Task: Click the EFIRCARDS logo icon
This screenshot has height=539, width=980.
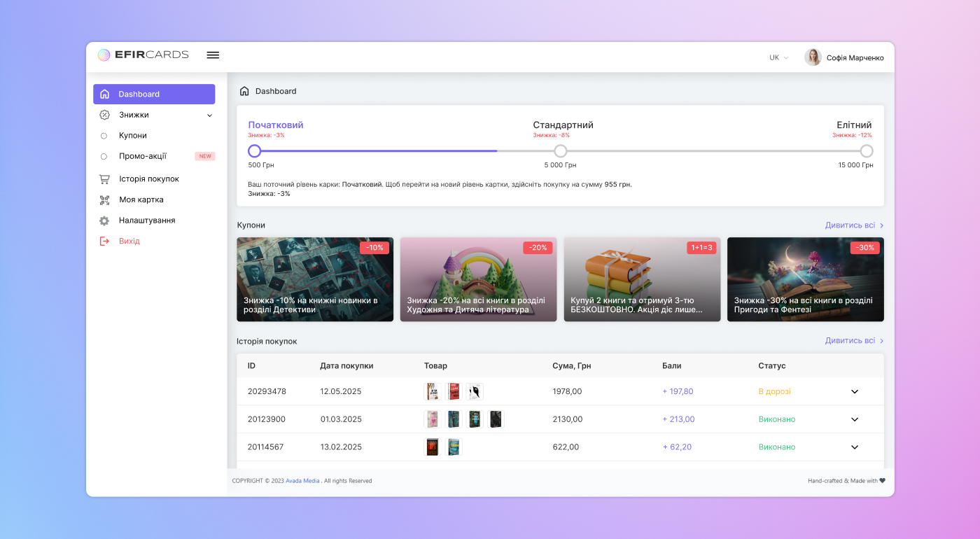Action: (x=104, y=55)
